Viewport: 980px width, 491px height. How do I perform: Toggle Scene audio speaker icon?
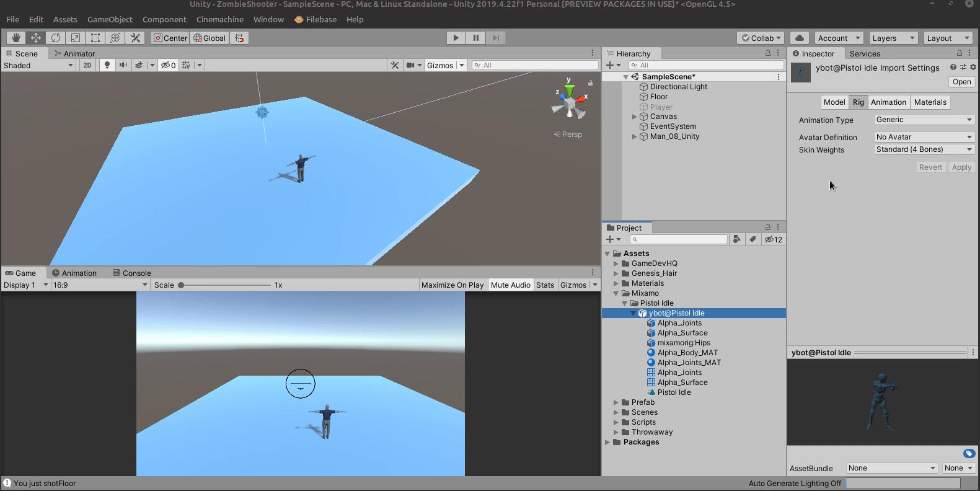pyautogui.click(x=123, y=65)
